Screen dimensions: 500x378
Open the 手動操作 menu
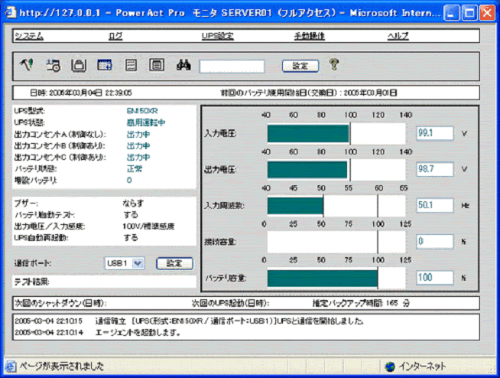tap(309, 36)
